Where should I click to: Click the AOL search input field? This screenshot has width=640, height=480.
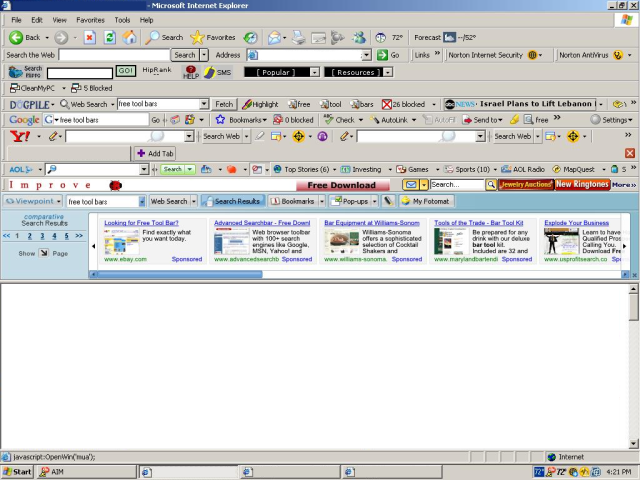92,169
